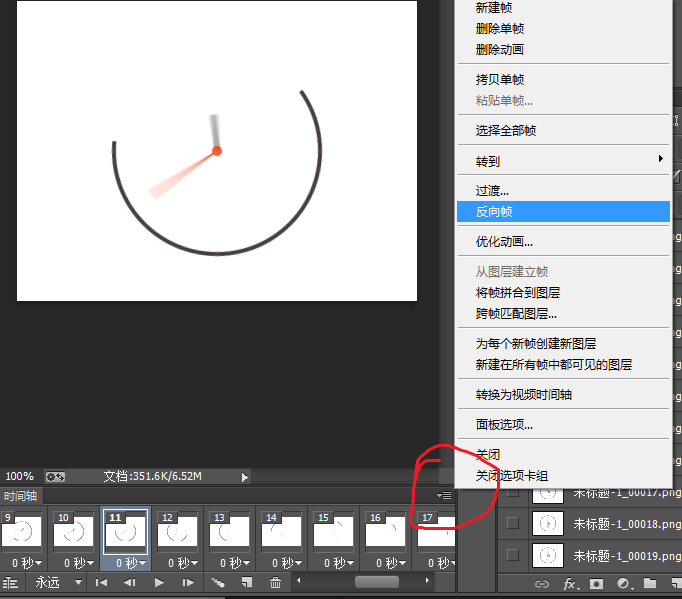The image size is (682, 599).
Task: Open frame 16 delay time dropdown
Action: [x=391, y=563]
